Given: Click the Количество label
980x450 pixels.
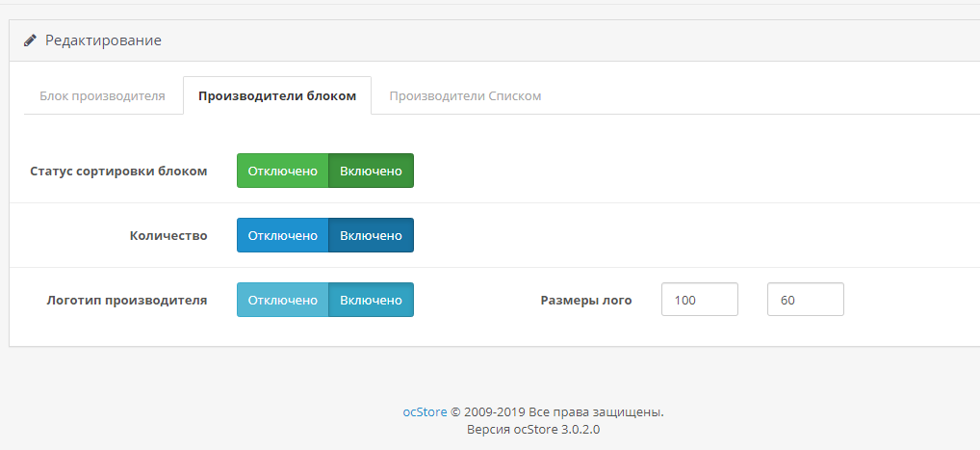Looking at the screenshot, I should point(168,235).
